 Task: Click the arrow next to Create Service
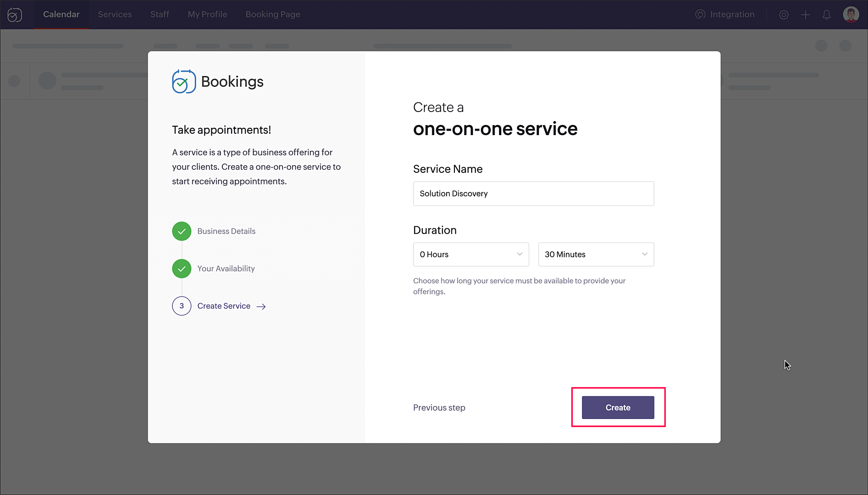(x=261, y=307)
